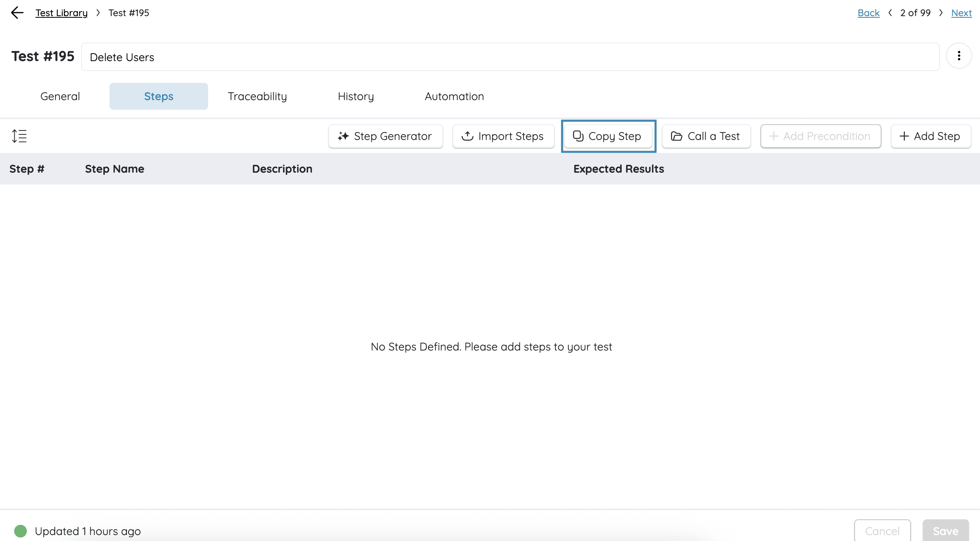The height and width of the screenshot is (541, 980).
Task: Click the Back link
Action: pos(868,13)
